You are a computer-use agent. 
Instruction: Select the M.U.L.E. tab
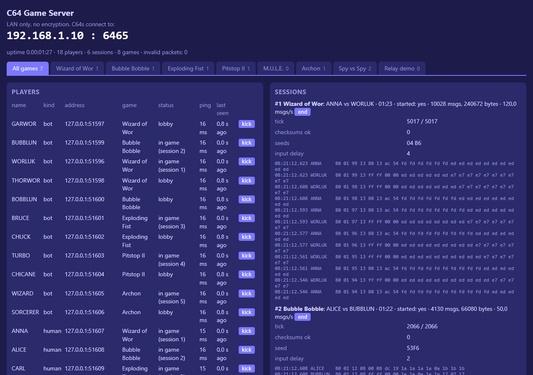(x=276, y=68)
